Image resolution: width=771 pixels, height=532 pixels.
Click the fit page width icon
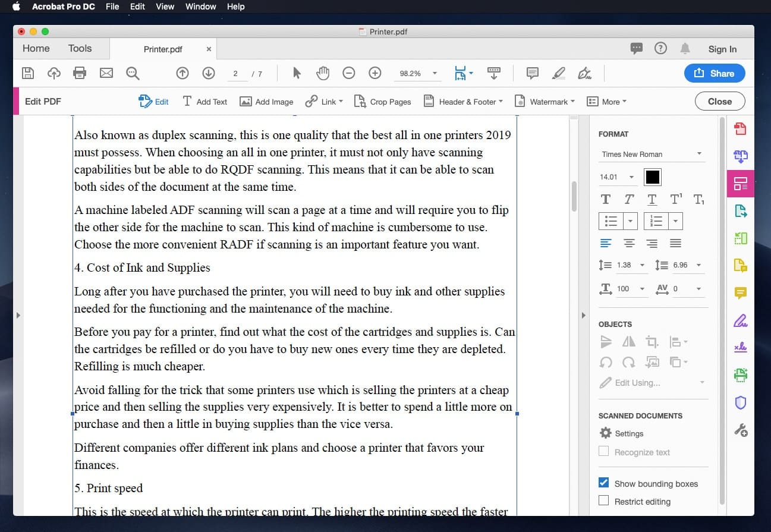[x=460, y=73]
